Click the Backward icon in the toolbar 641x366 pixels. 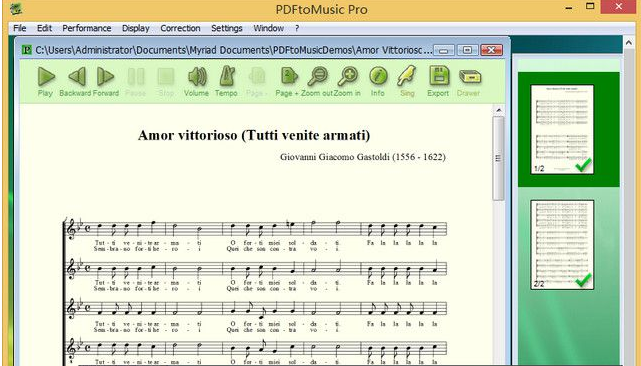(76, 76)
